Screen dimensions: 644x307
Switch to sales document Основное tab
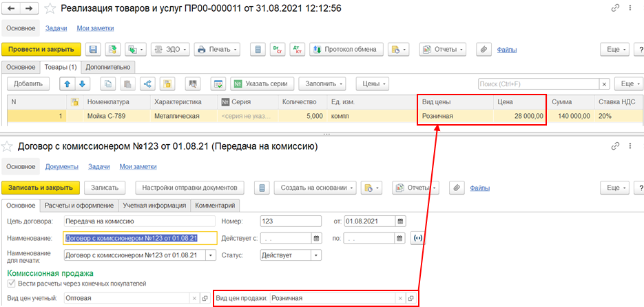click(21, 67)
